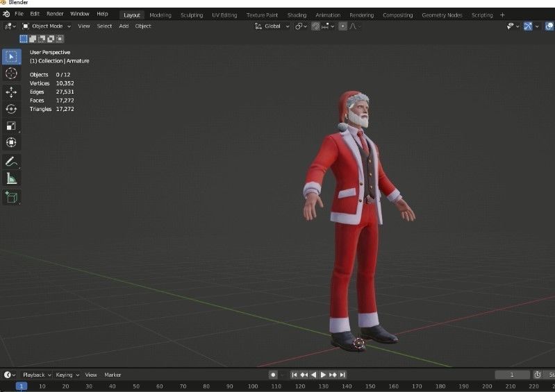The width and height of the screenshot is (555, 392).
Task: Toggle viewport overlays display
Action: [549, 26]
